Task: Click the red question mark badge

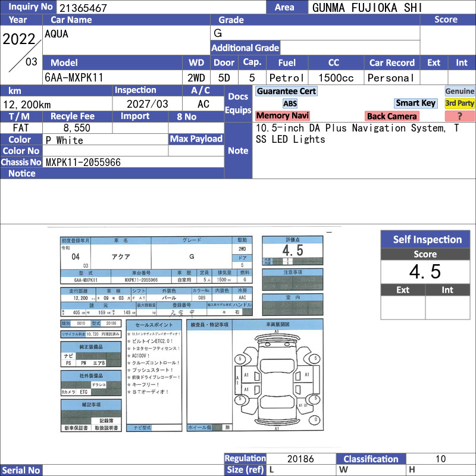Action: pos(459,116)
